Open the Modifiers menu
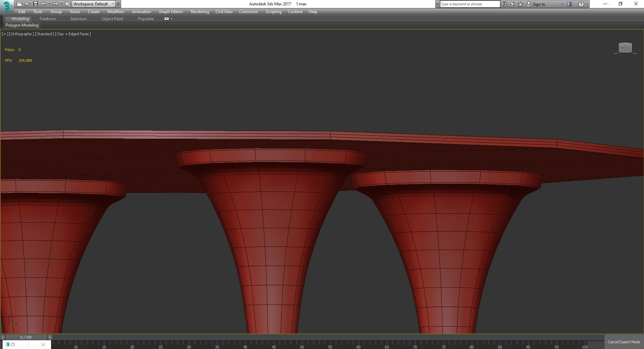 coord(116,12)
